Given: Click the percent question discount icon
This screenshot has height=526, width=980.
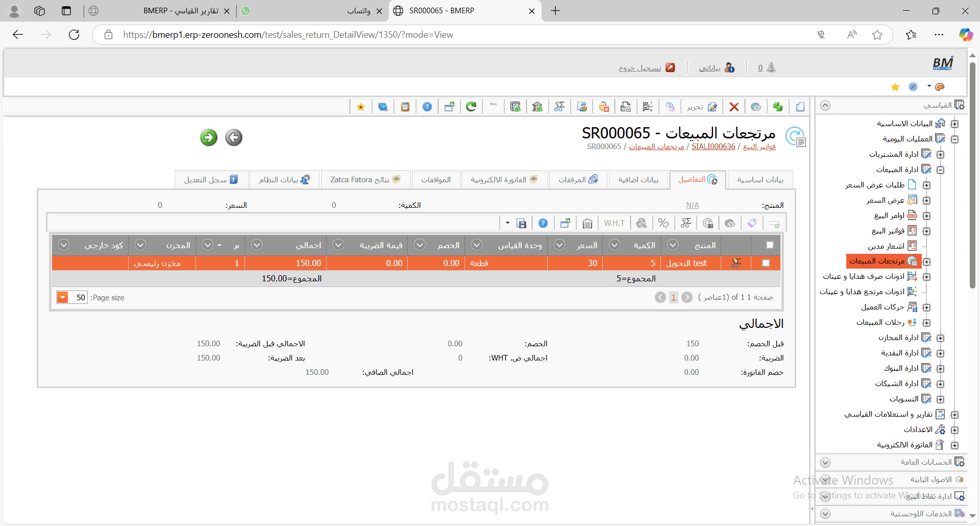Looking at the screenshot, I should (664, 223).
